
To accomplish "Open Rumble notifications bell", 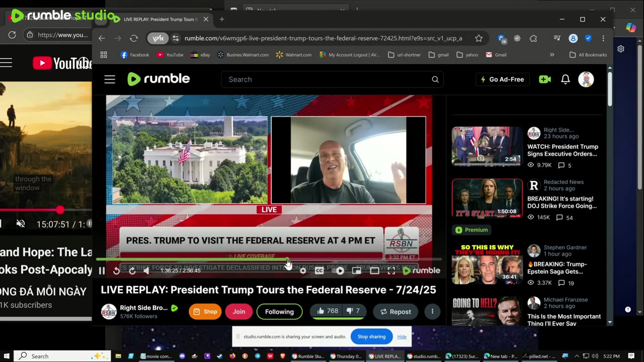I will 566,79.
